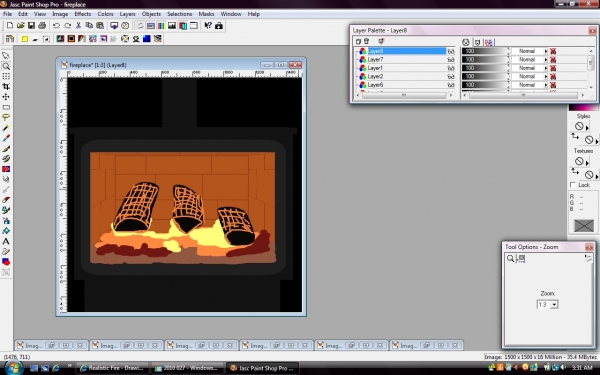This screenshot has width=600, height=375.
Task: Click the create new layer icon
Action: (358, 41)
